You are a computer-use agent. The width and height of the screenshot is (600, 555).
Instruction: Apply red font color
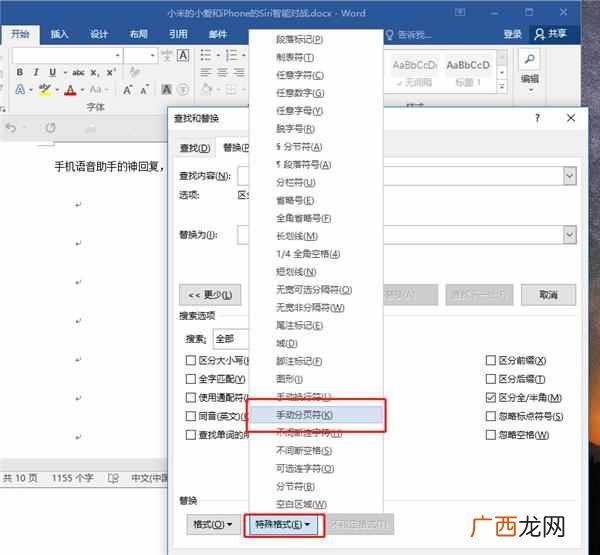click(70, 90)
